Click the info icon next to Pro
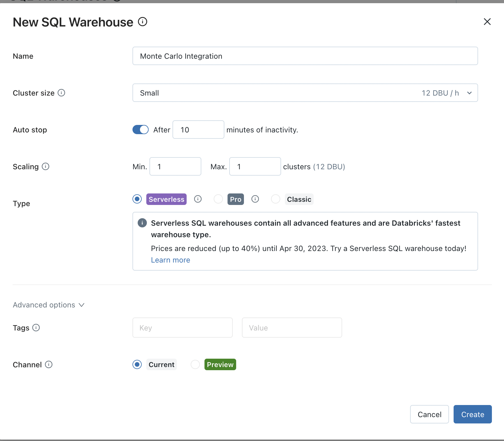This screenshot has height=441, width=504. [255, 199]
